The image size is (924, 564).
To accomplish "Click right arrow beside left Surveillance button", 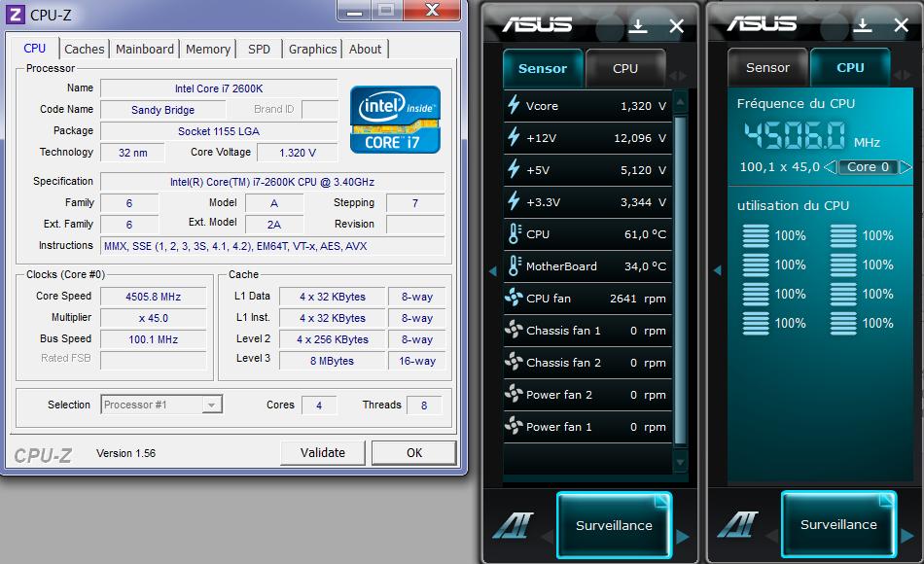I will point(683,537).
